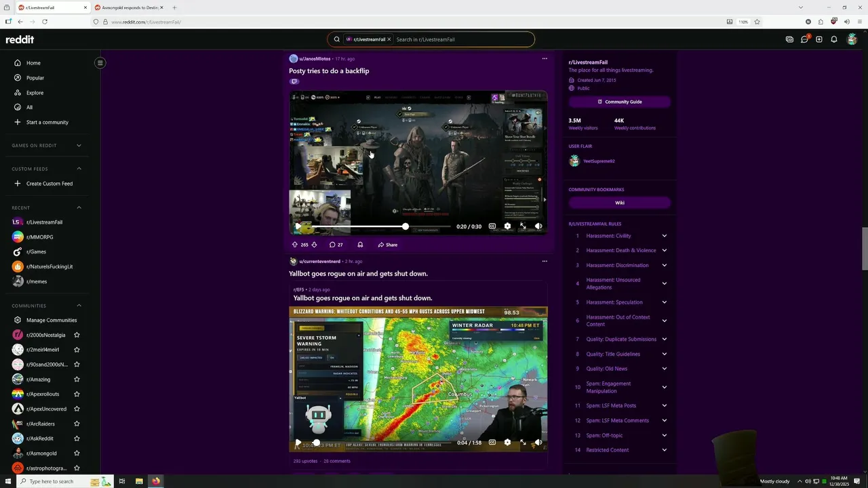868x488 pixels.
Task: Open Windows Start menu
Action: pyautogui.click(x=7, y=481)
